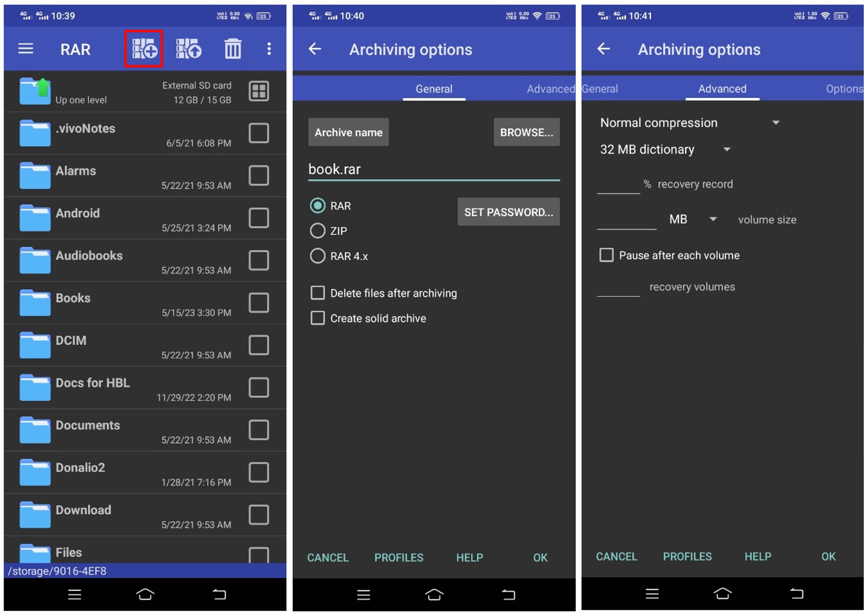Tap OK on the 10:41 screen
The height and width of the screenshot is (613, 868).
828,556
